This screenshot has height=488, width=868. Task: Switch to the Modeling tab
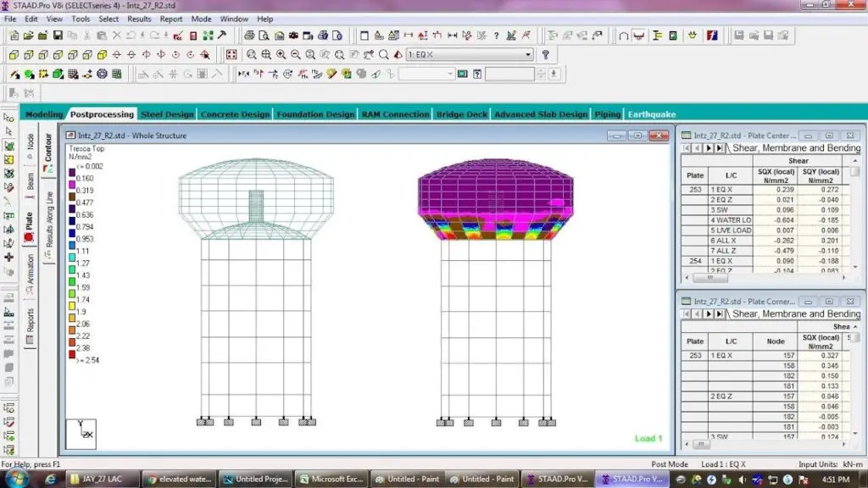point(44,114)
